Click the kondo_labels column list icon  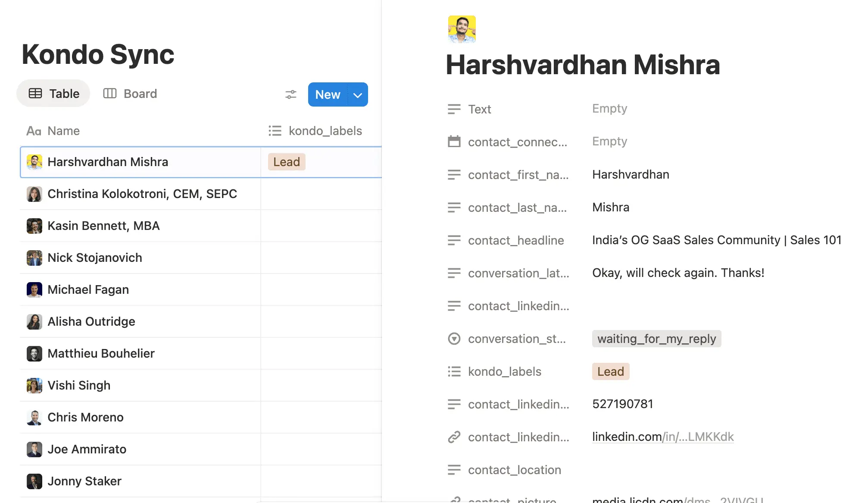coord(275,131)
